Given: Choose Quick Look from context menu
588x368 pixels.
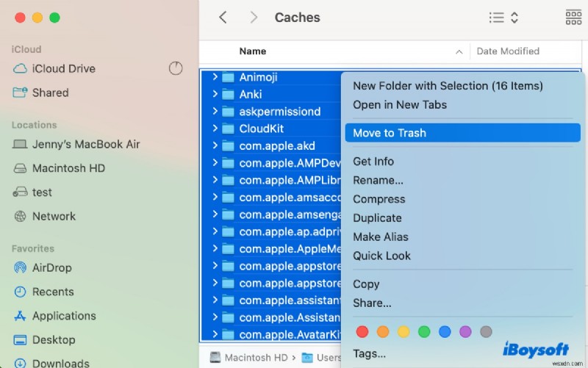Looking at the screenshot, I should coord(381,256).
